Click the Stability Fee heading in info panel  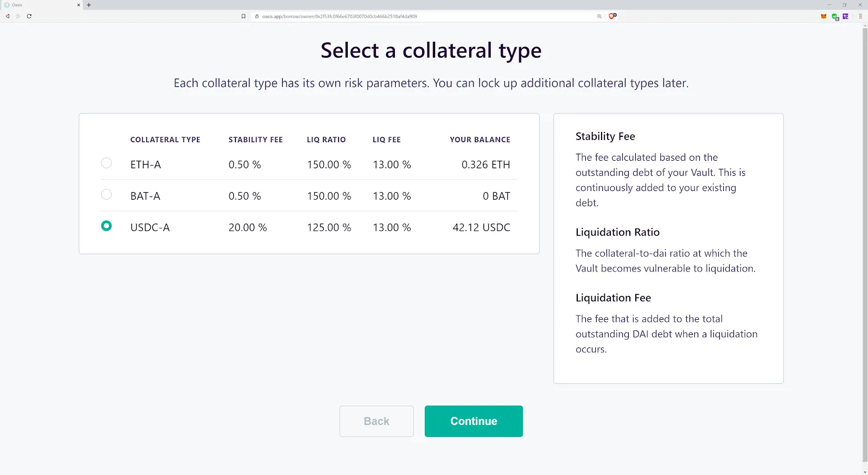[605, 136]
